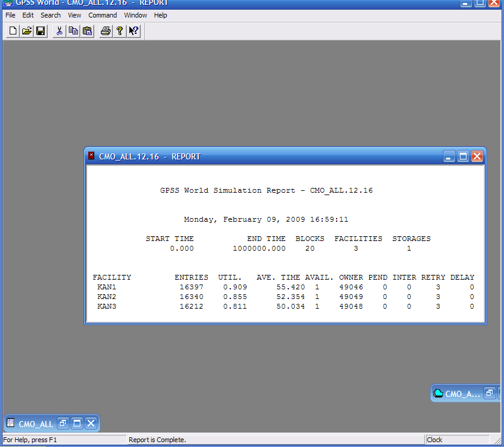
Task: Restore the minimized CMO_A... window
Action: pyautogui.click(x=489, y=393)
